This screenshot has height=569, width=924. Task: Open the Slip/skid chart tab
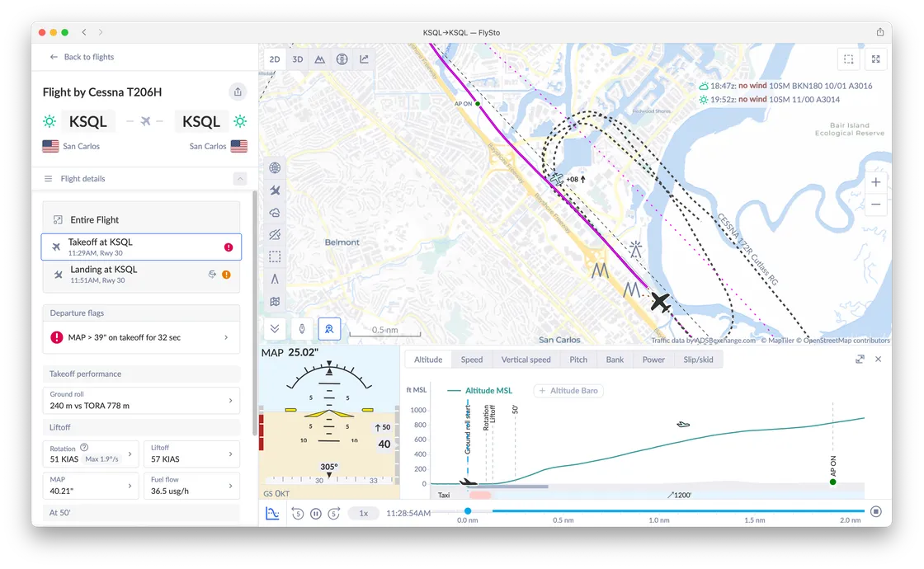click(698, 360)
